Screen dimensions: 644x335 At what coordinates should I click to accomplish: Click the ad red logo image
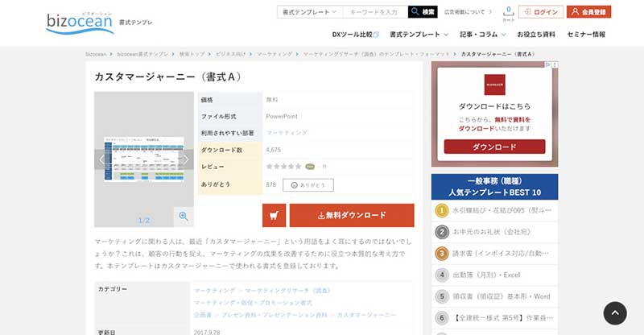click(495, 85)
